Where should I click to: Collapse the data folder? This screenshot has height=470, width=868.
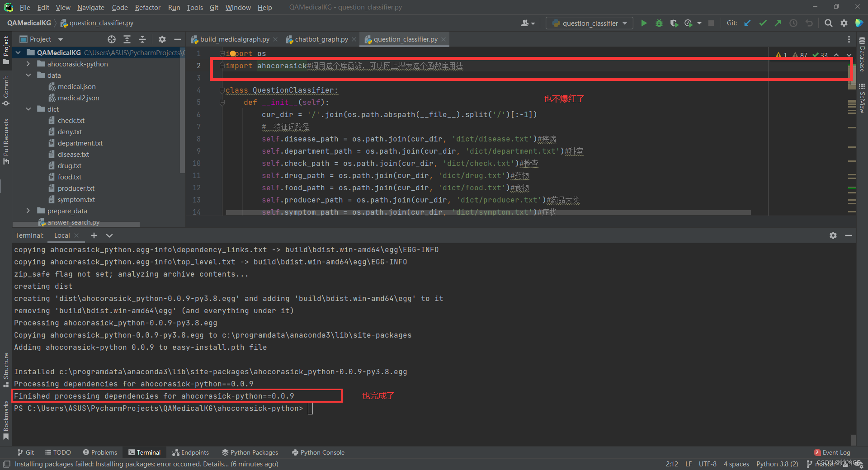(28, 75)
